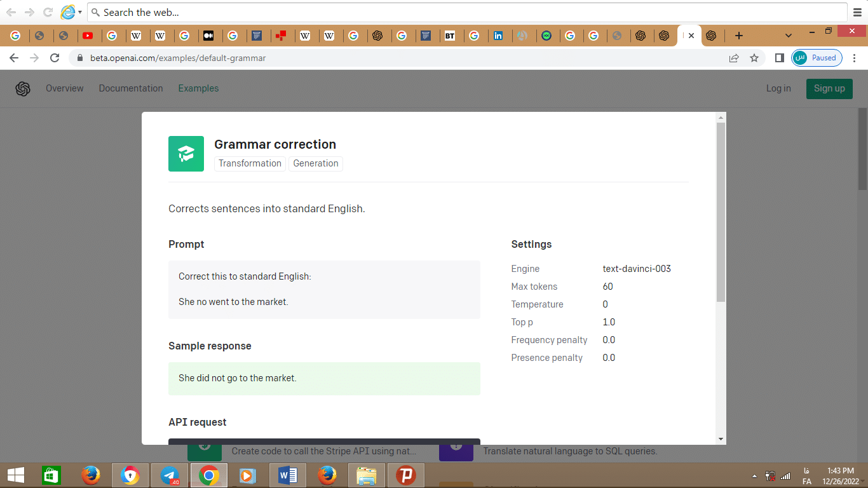Viewport: 868px width, 488px height.
Task: Click the green Grammar correction icon
Action: click(x=186, y=154)
